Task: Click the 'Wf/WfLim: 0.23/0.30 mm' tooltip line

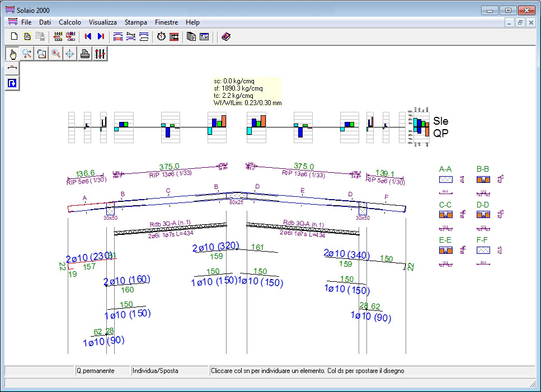Action: (247, 103)
